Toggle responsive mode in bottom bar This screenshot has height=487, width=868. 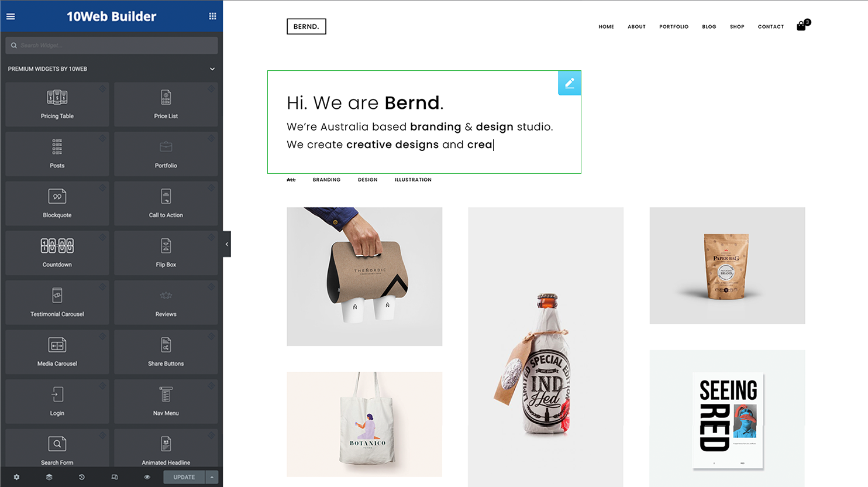pos(115,477)
